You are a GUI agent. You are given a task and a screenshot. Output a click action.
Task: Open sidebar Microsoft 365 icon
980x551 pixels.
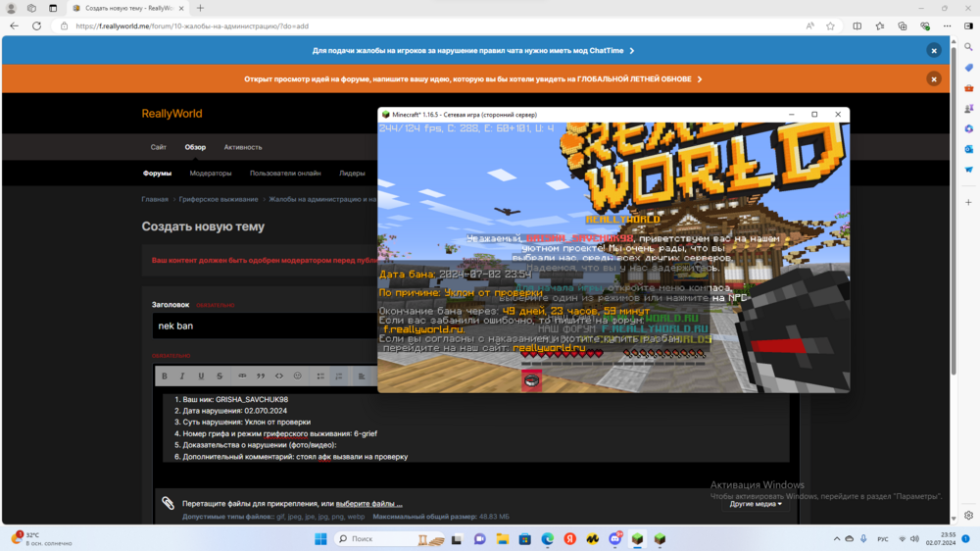[x=969, y=128]
